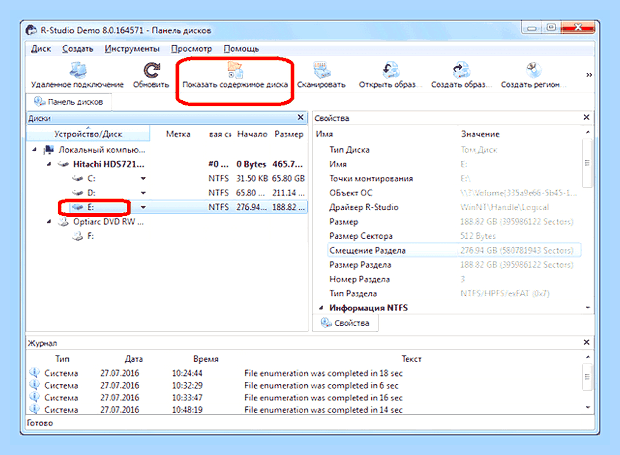Select drive E: in disk tree

click(91, 207)
